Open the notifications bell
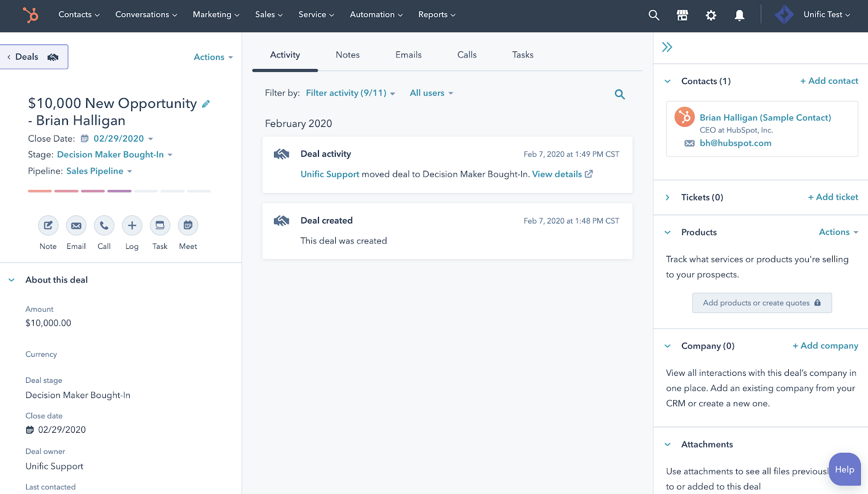This screenshot has height=494, width=868. tap(739, 15)
